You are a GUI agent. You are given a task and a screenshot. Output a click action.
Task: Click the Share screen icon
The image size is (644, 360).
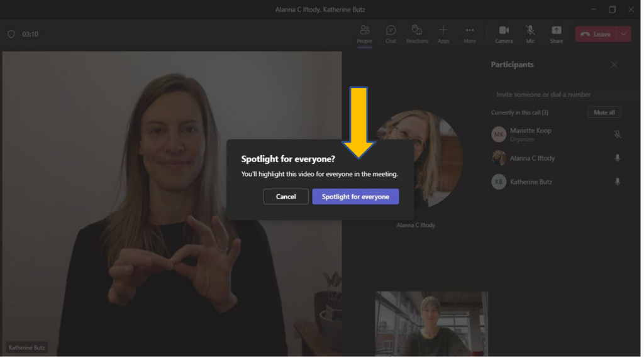(556, 31)
